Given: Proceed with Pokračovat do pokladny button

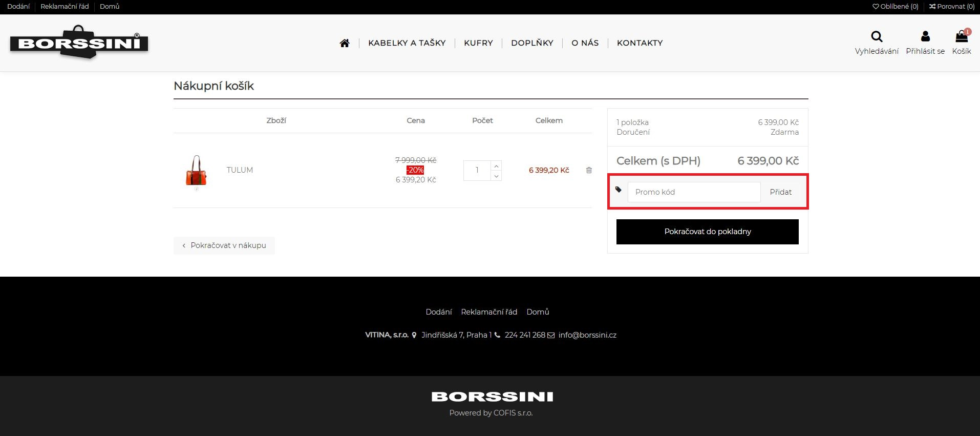Looking at the screenshot, I should tap(708, 232).
